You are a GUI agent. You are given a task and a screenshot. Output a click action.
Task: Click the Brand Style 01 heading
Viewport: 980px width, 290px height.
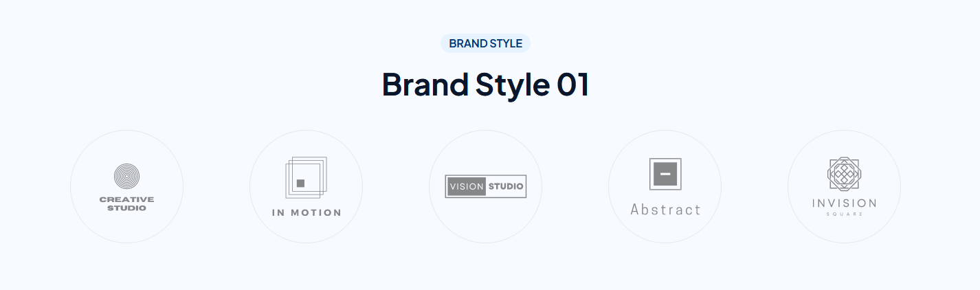[x=486, y=85]
